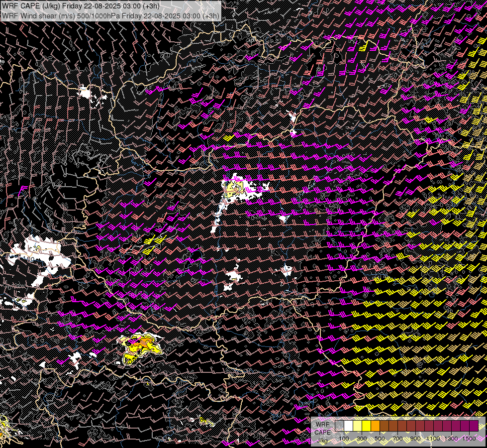Select the orange legend swatch
The height and width of the screenshot is (448, 487).
(375, 426)
